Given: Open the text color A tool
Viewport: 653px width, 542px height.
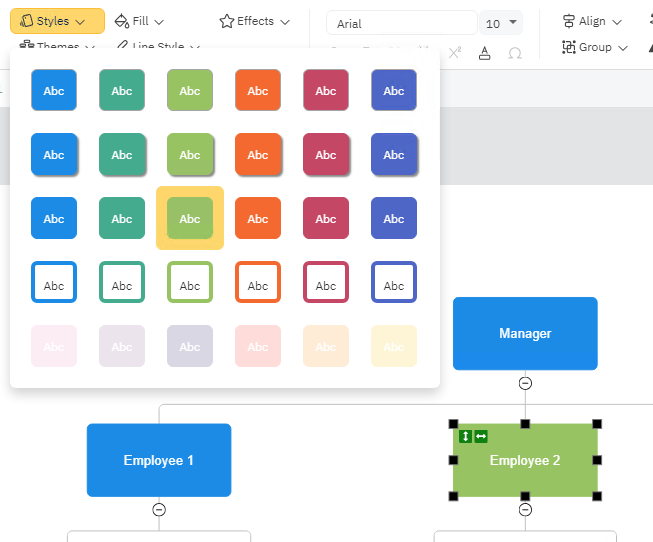Looking at the screenshot, I should pos(484,53).
